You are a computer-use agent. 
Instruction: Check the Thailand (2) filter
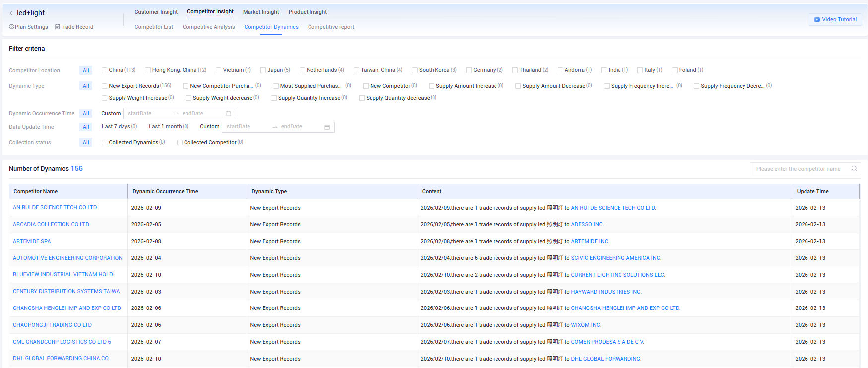click(515, 70)
